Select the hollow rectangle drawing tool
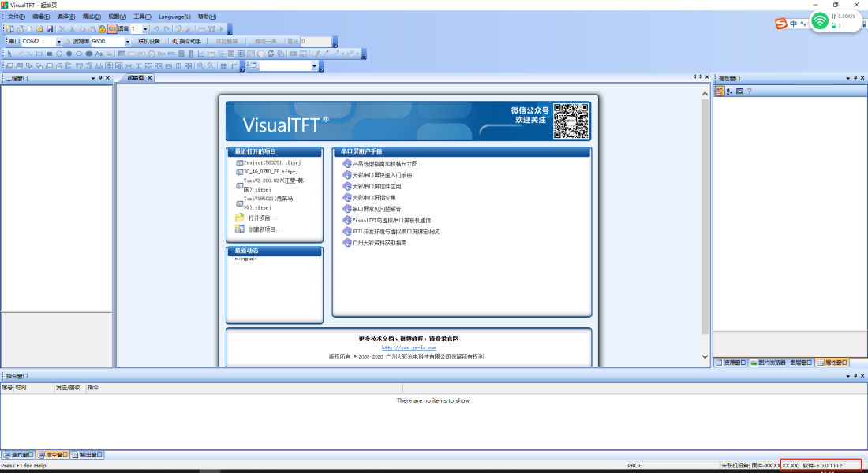The image size is (868, 473). (x=39, y=54)
